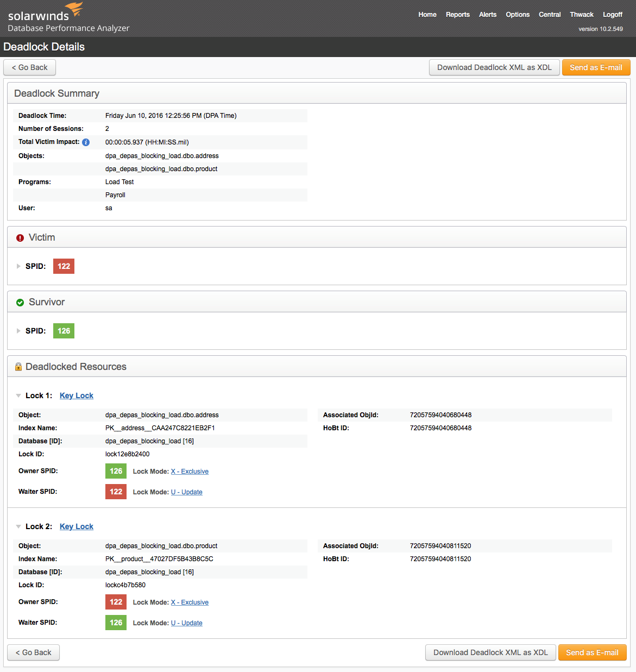Image resolution: width=636 pixels, height=672 pixels.
Task: Expand the Victim SPID 122 details
Action: click(18, 266)
